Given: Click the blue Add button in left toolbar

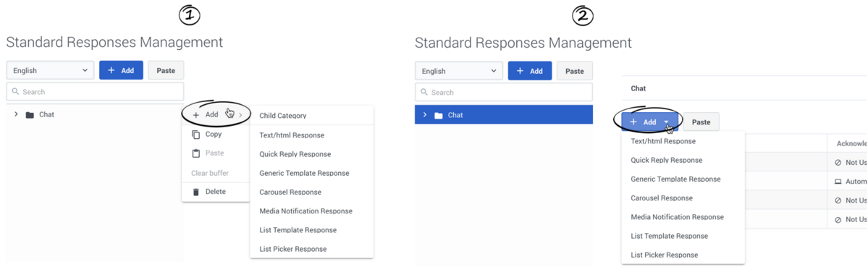Looking at the screenshot, I should [x=121, y=71].
